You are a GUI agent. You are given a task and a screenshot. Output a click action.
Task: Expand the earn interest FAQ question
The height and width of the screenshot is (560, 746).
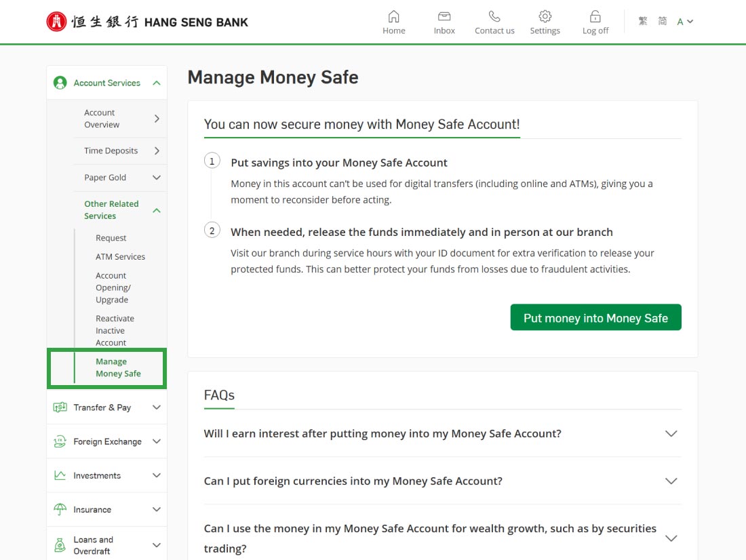coord(382,434)
